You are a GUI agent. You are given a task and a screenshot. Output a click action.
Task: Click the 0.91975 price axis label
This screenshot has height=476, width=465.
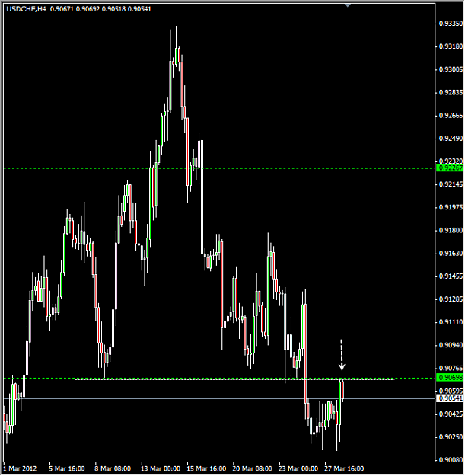(451, 207)
